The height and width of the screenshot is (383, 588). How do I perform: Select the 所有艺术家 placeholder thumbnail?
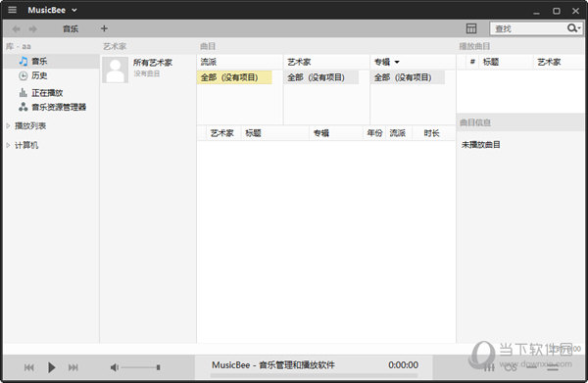[x=115, y=70]
